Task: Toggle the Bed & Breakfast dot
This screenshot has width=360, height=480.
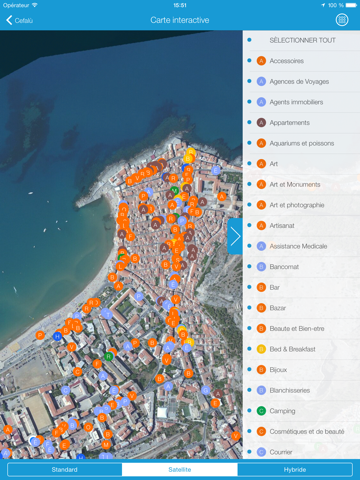Action: pos(249,349)
